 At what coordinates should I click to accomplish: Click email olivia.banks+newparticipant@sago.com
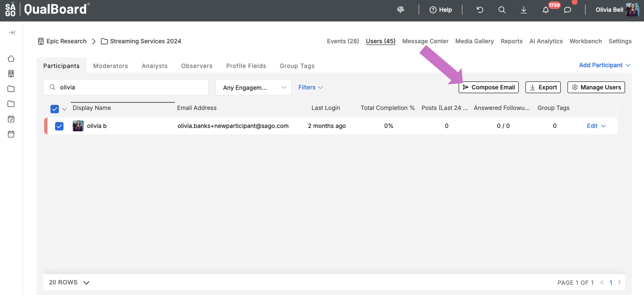[233, 126]
